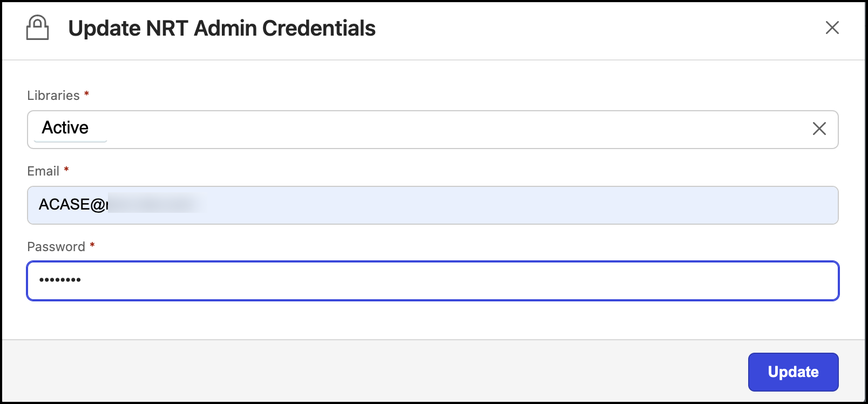Clear the Libraries selection with the X
Screen dimensions: 868x404
(819, 129)
